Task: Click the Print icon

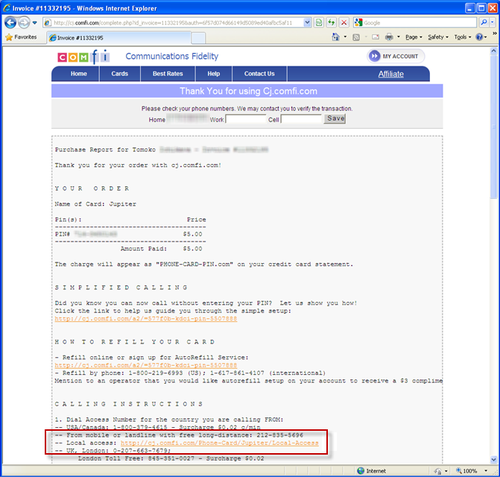Action: click(389, 37)
